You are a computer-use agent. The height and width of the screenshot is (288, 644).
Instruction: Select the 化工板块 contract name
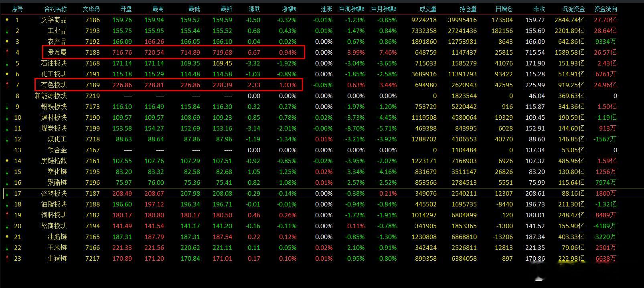(x=54, y=74)
